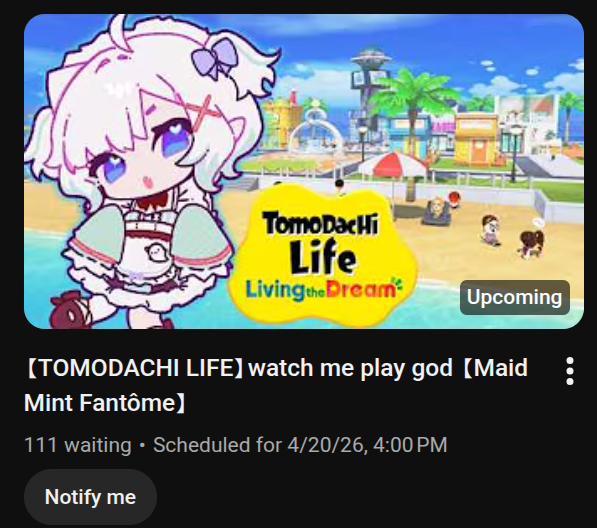
Task: Click the Notify me button
Action: (x=90, y=497)
